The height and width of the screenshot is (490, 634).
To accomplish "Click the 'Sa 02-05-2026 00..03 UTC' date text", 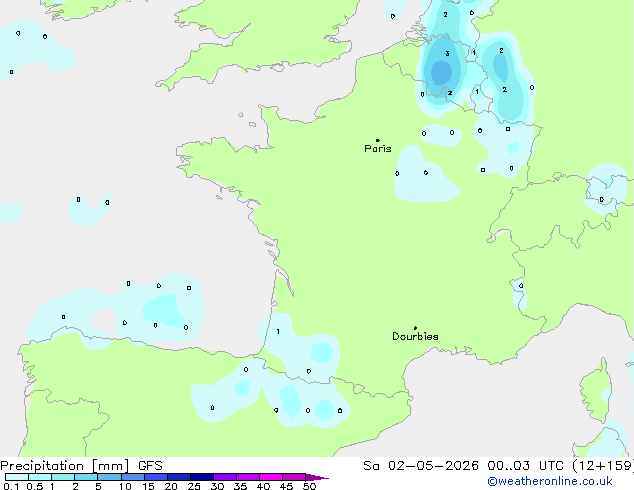I will click(463, 465).
